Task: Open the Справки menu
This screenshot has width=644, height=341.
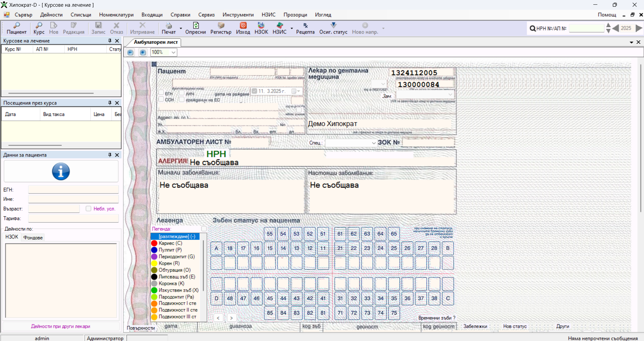Action: click(180, 15)
